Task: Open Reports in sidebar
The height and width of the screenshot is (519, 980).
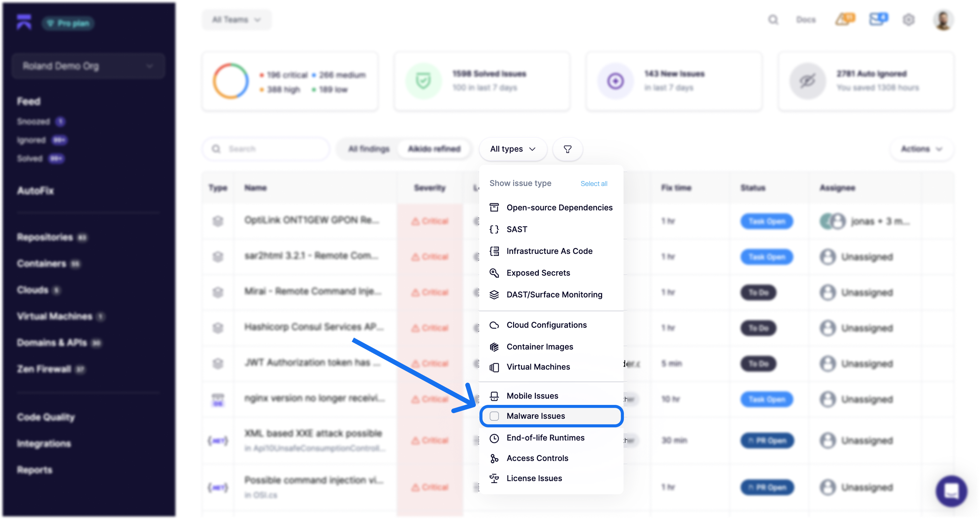Action: (x=34, y=470)
